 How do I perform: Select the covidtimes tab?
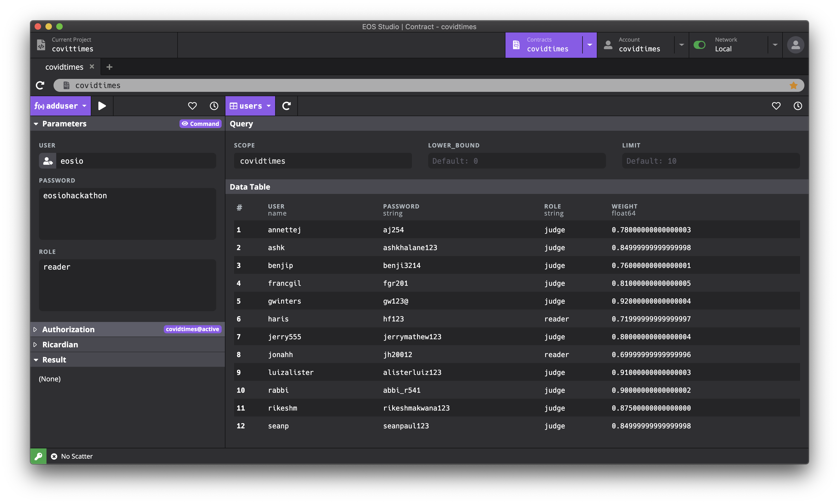(64, 67)
